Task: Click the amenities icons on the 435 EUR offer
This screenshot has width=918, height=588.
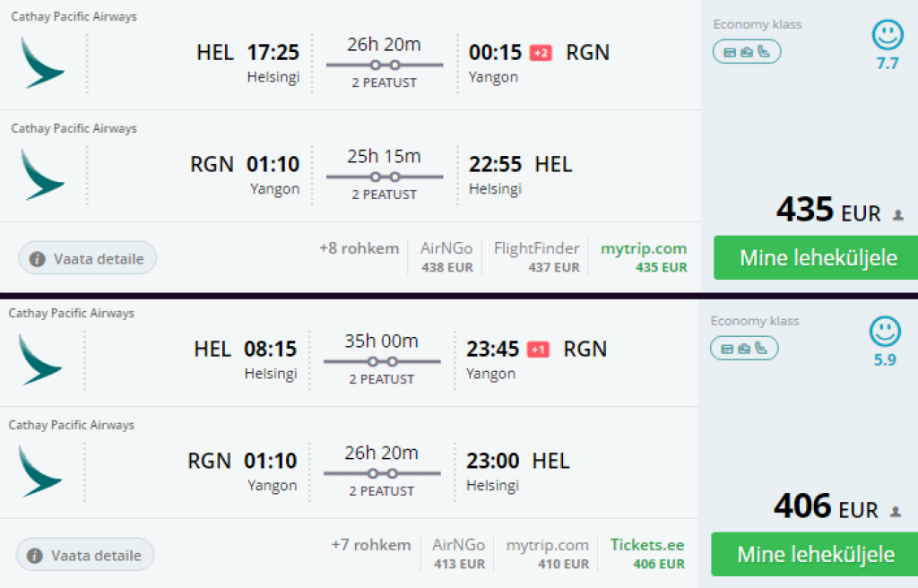Action: [x=747, y=52]
